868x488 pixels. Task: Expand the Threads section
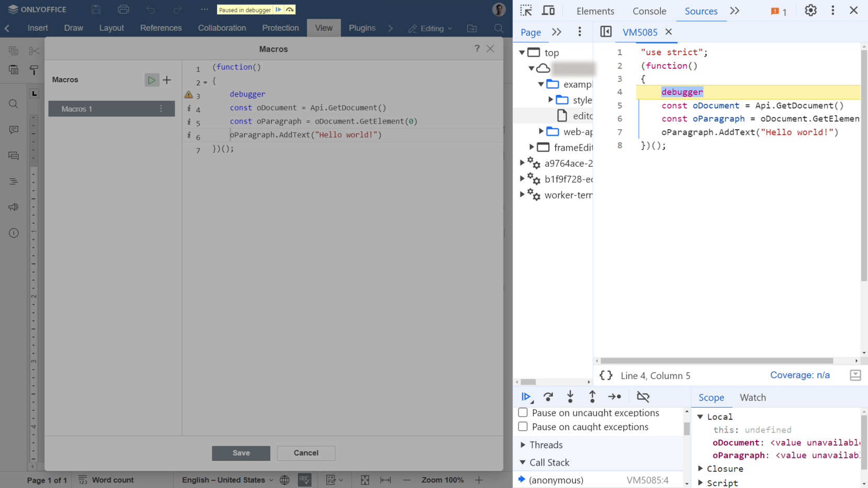click(523, 445)
